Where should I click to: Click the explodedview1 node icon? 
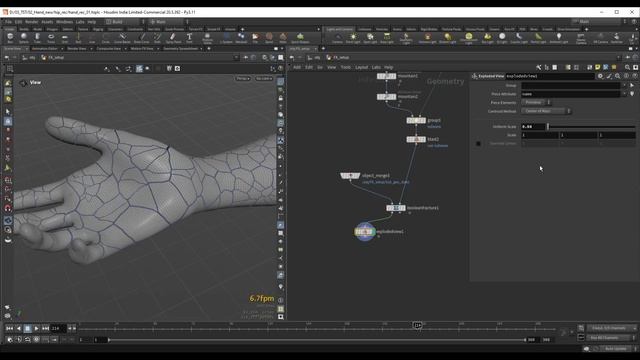pyautogui.click(x=364, y=231)
